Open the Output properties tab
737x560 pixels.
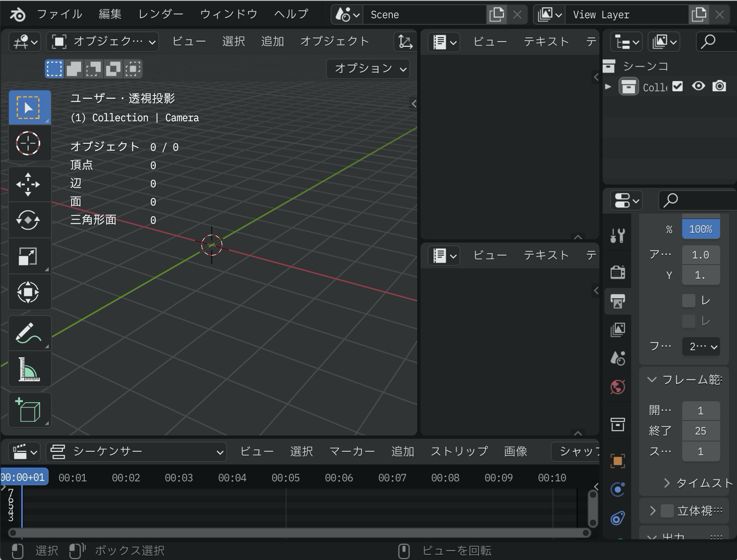pyautogui.click(x=618, y=301)
